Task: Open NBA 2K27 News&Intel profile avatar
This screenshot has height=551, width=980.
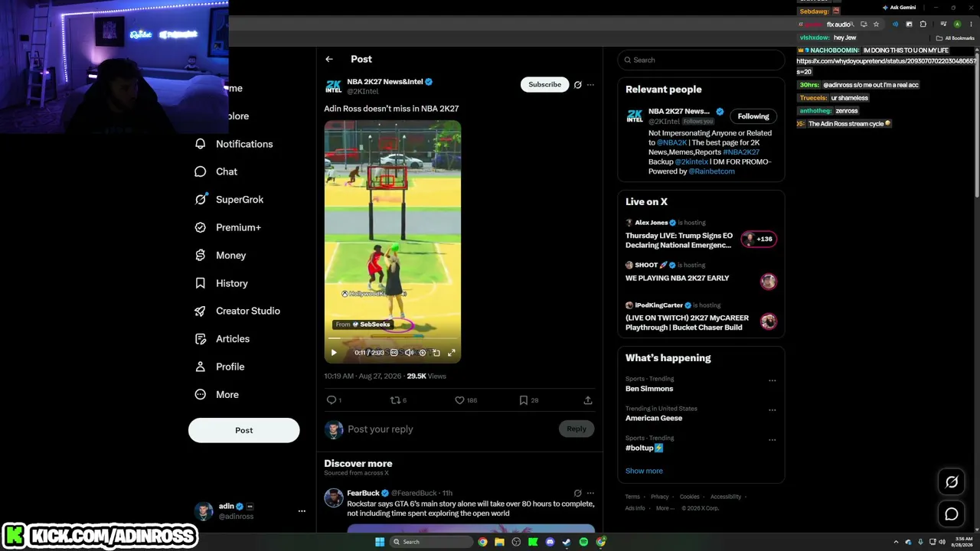Action: [x=333, y=86]
